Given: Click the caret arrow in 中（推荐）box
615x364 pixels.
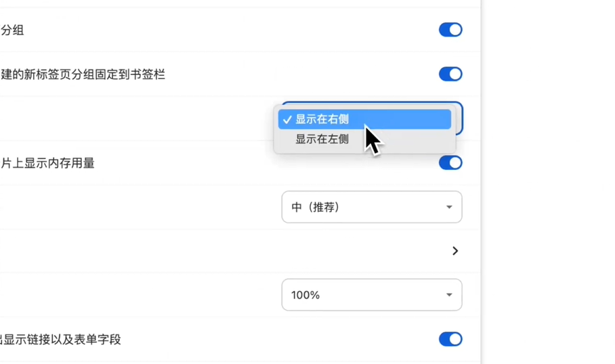Looking at the screenshot, I should pyautogui.click(x=449, y=207).
